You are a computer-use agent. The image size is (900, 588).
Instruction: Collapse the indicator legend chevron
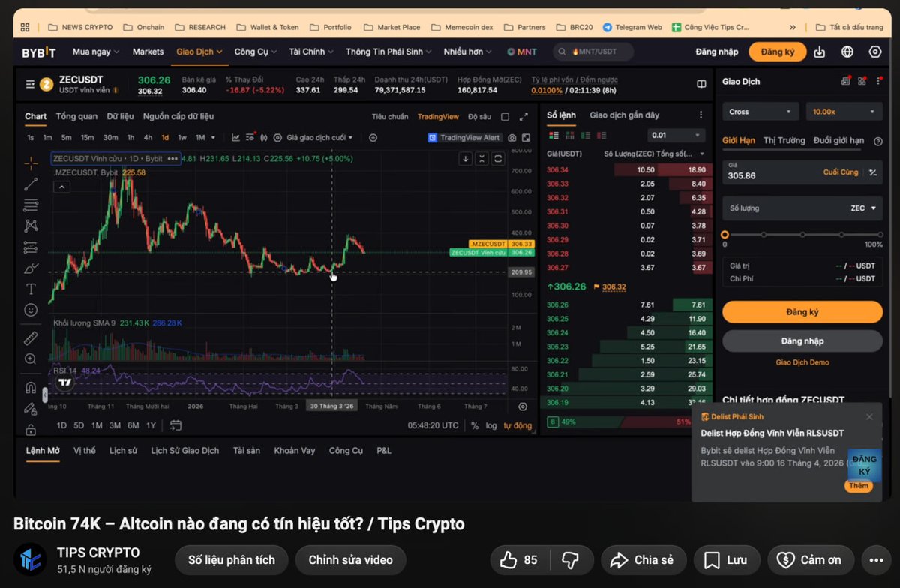coord(62,187)
